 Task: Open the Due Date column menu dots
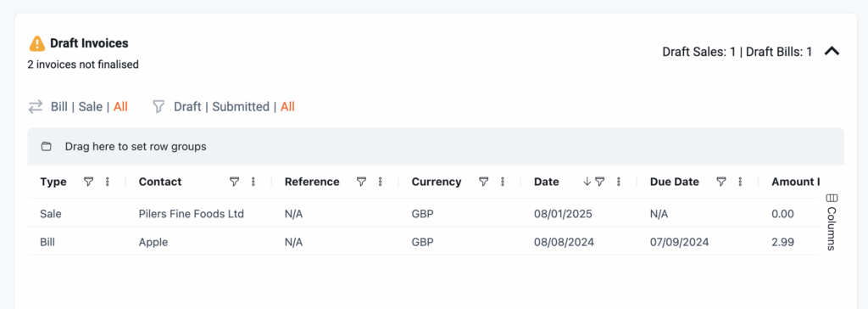(741, 182)
